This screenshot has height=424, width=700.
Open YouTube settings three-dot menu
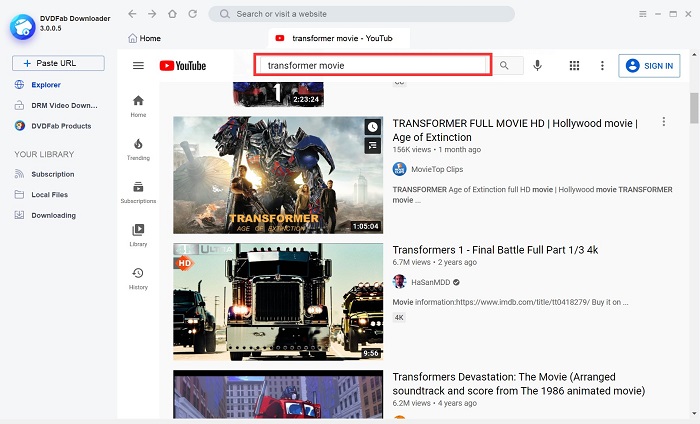602,66
